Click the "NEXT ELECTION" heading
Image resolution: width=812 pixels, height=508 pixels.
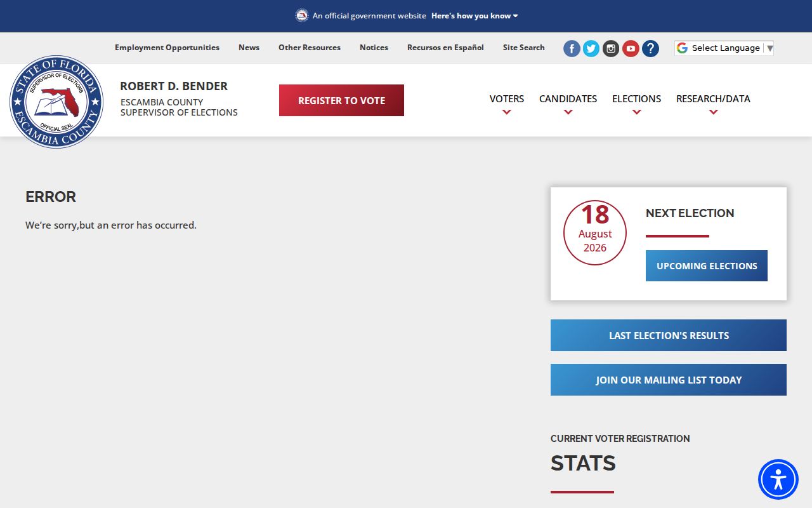tap(690, 213)
